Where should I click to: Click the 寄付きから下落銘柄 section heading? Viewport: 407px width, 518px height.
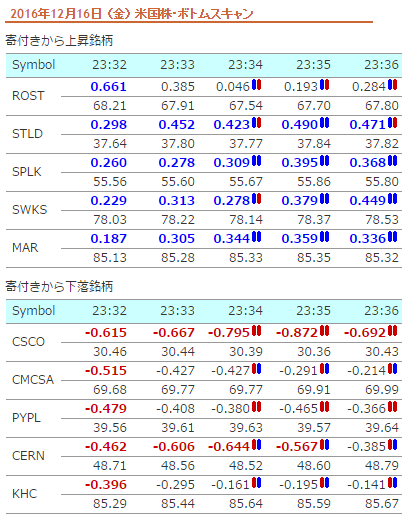point(59,287)
